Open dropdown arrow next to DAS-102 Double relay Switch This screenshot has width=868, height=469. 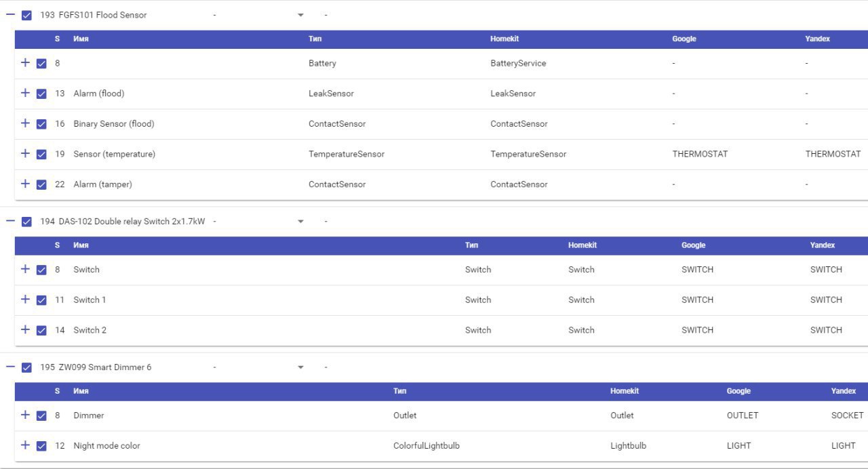point(300,222)
